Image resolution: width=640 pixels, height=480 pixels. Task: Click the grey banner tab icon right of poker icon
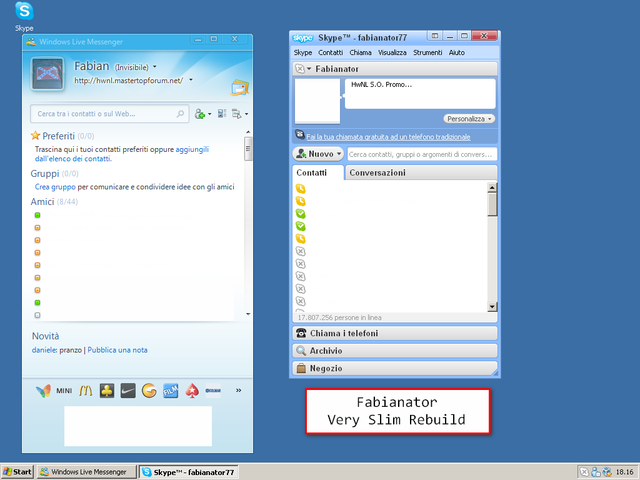pos(213,391)
